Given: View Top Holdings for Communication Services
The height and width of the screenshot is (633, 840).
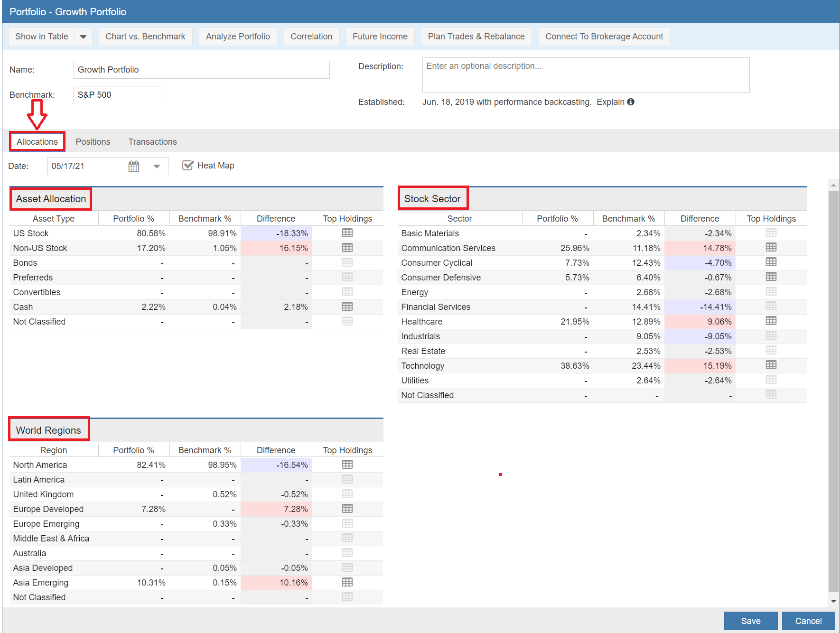Looking at the screenshot, I should click(x=771, y=247).
